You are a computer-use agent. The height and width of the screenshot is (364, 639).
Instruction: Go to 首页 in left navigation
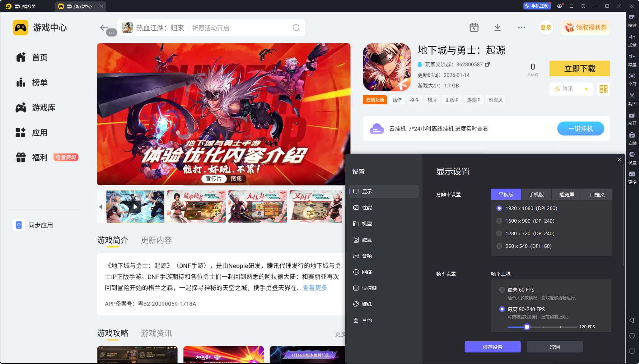(x=32, y=57)
